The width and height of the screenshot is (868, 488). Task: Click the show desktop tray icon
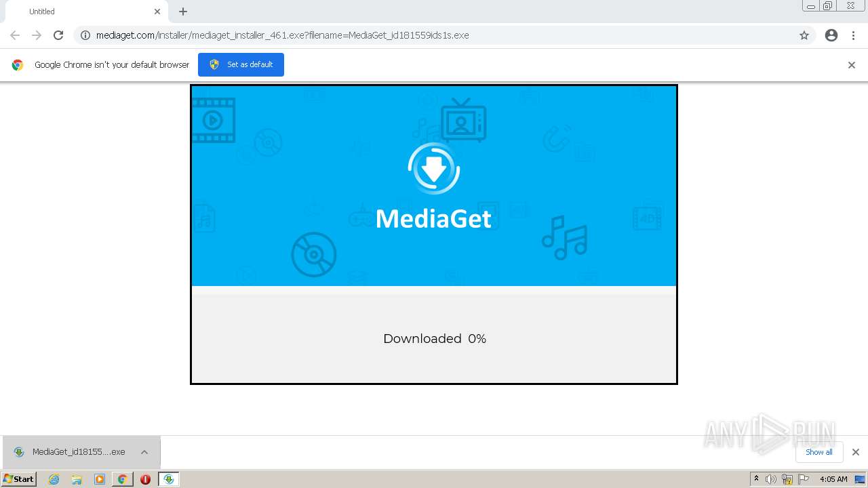(x=860, y=479)
